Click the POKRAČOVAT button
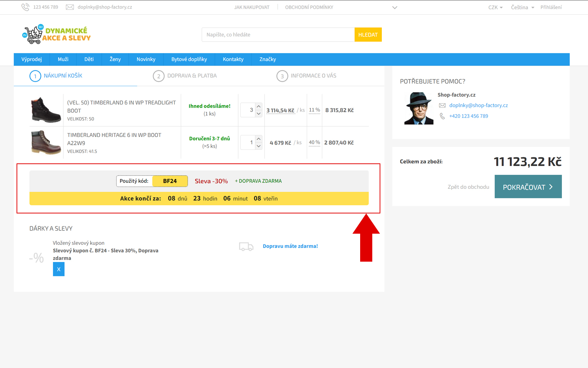The height and width of the screenshot is (368, 588). (528, 187)
